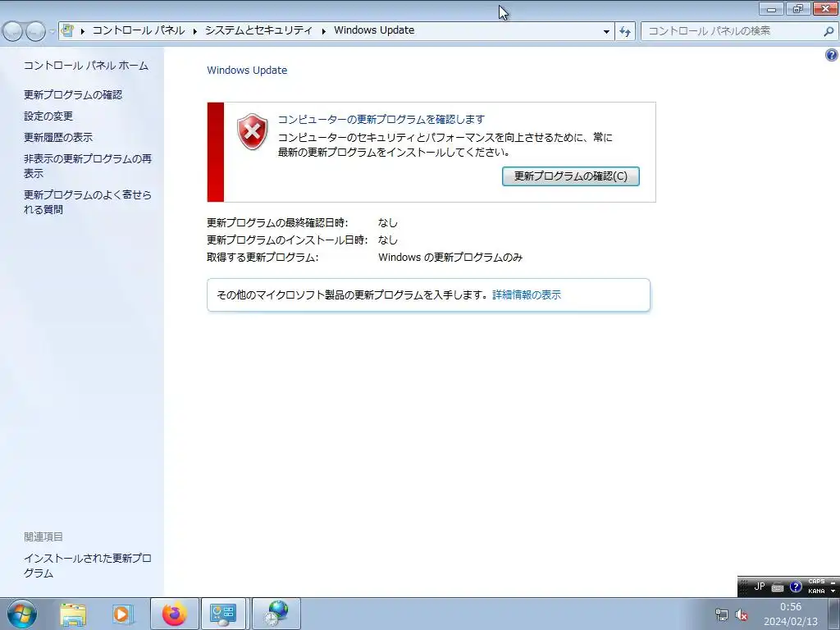
Task: Minimize the language bar with its dash button
Action: point(833,582)
